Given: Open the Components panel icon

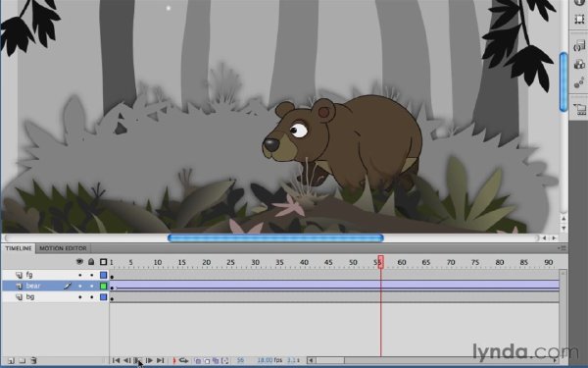Looking at the screenshot, I should click(x=579, y=64).
